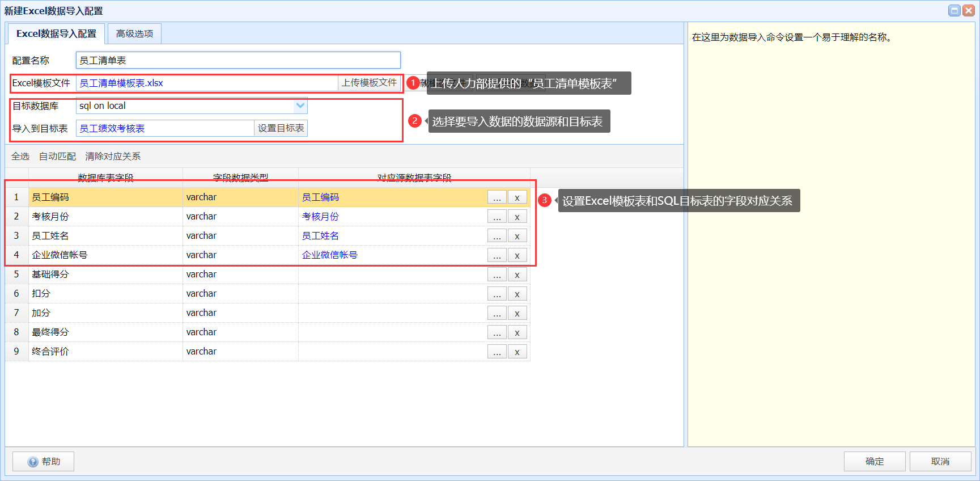980x481 pixels.
Task: Select the 企业微信帐号 database field cell
Action: click(105, 255)
